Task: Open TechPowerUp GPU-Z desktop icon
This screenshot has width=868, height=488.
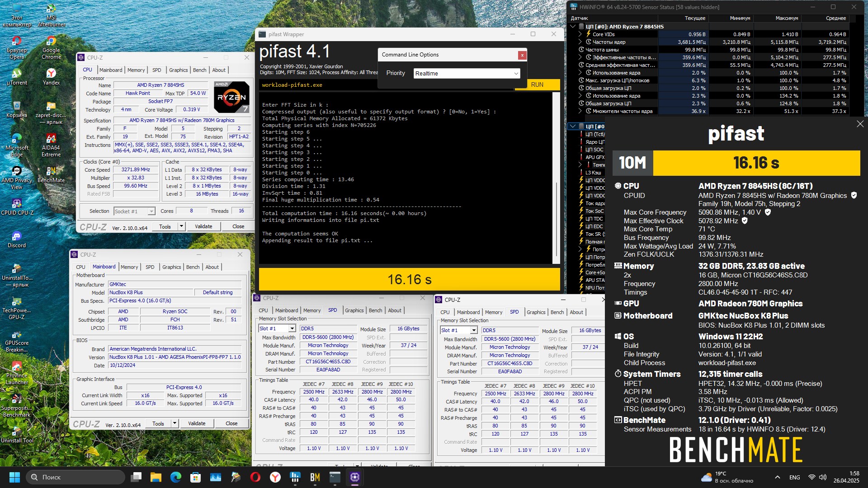Action: (x=17, y=307)
